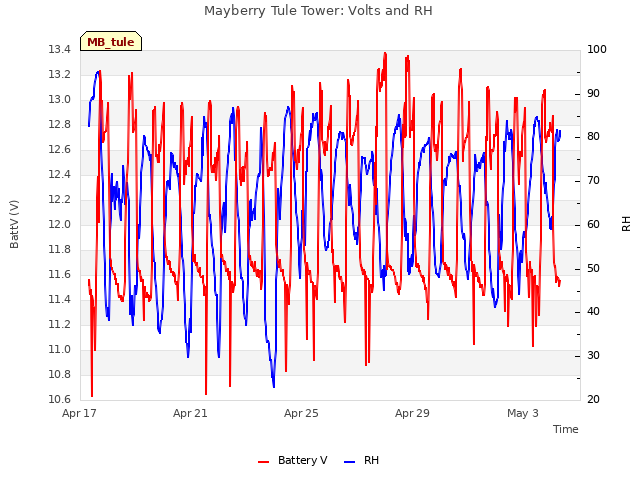640x480 pixels.
Task: Click the 12.6 voltage tick label
Action: click(x=60, y=149)
